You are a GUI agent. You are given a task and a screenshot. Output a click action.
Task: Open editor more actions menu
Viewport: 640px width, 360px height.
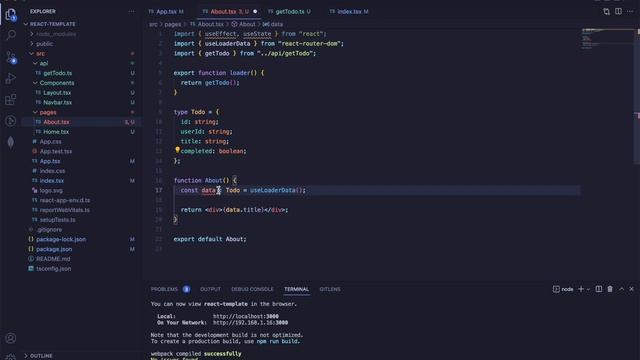[x=630, y=11]
